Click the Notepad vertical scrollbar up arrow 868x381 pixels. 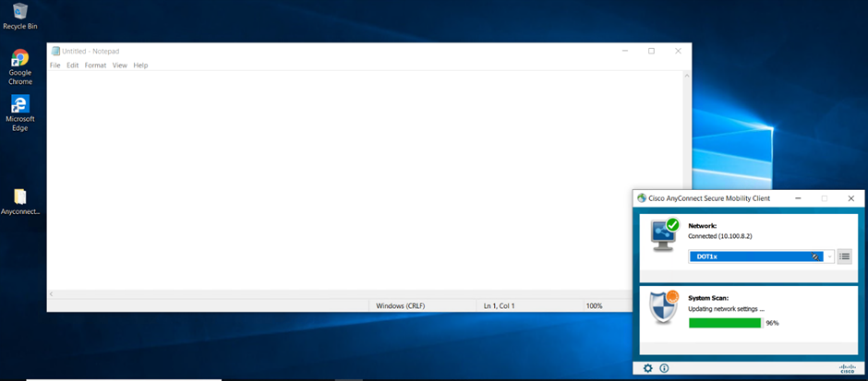click(687, 76)
